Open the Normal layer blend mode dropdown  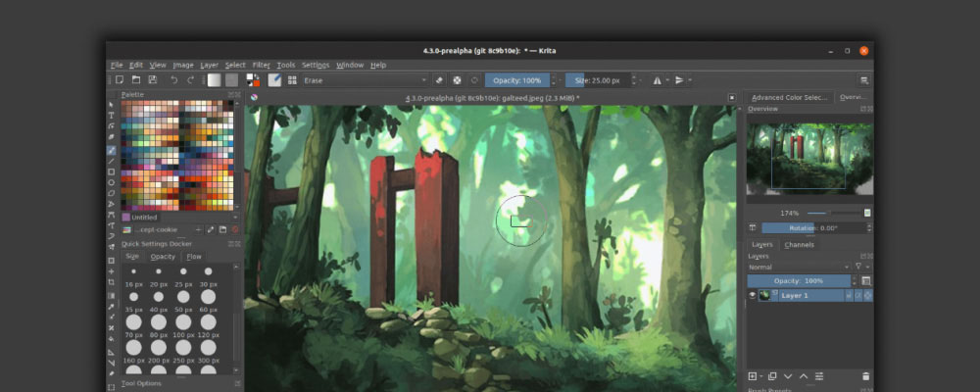[x=798, y=267]
